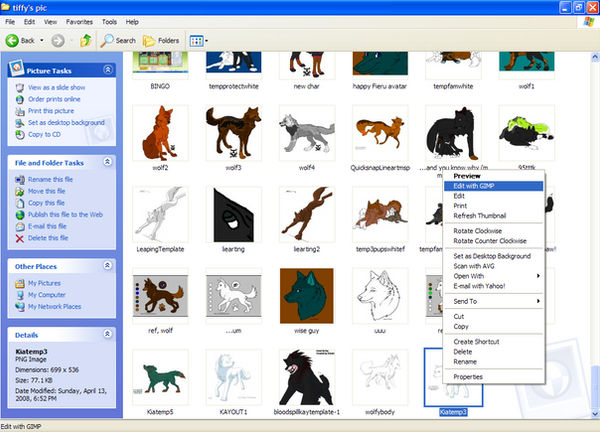Click Set as desktop background link
The image size is (600, 432).
click(x=66, y=122)
